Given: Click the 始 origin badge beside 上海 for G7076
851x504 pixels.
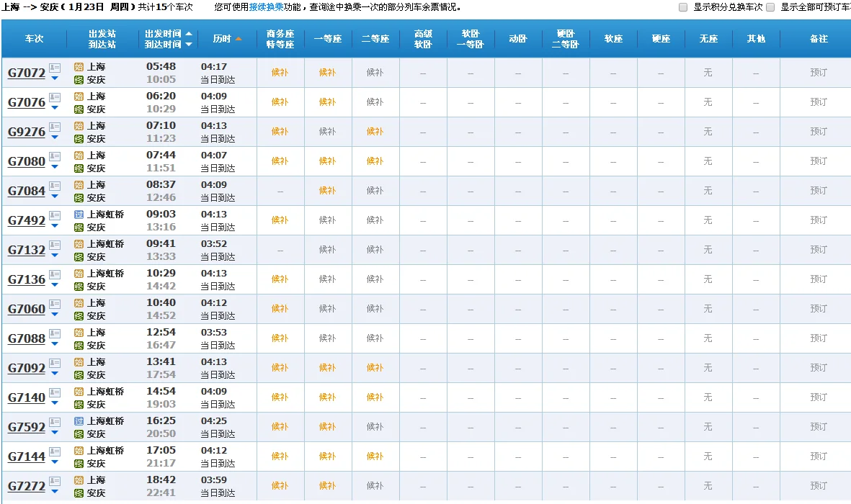Looking at the screenshot, I should (x=79, y=97).
